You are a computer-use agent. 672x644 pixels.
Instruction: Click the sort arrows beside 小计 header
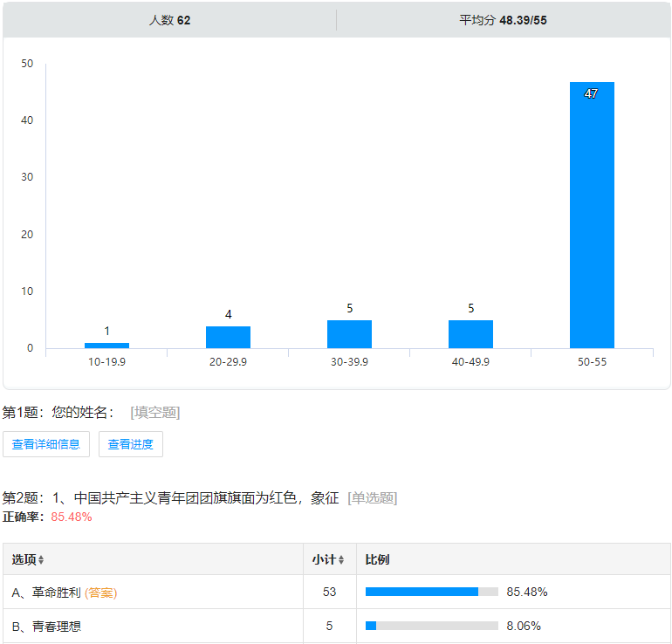tap(341, 559)
